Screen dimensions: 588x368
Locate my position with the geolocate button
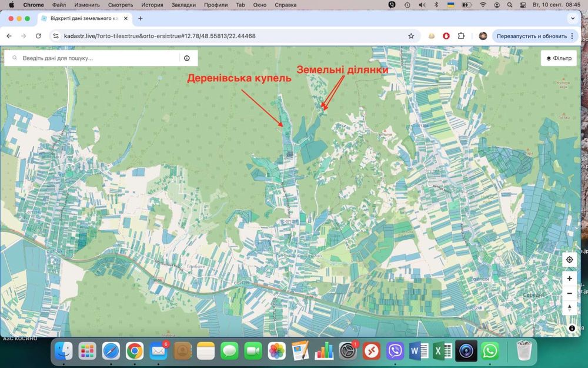[569, 260]
